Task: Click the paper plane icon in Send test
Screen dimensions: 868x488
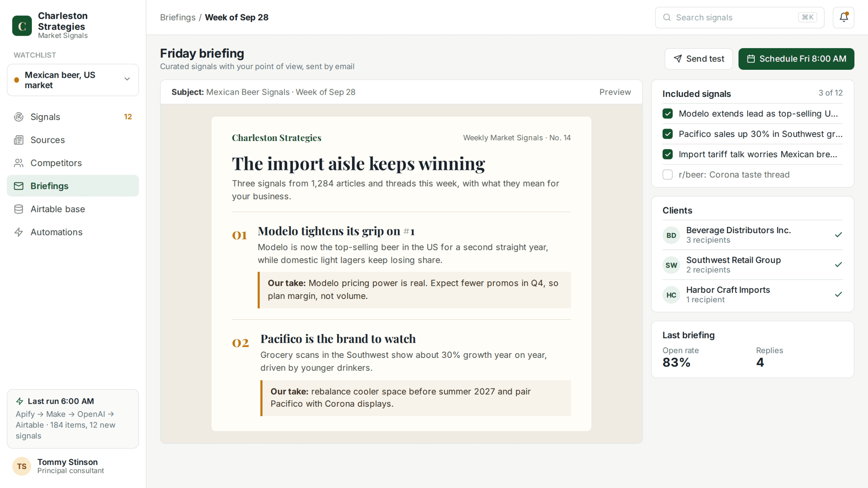Action: point(678,59)
